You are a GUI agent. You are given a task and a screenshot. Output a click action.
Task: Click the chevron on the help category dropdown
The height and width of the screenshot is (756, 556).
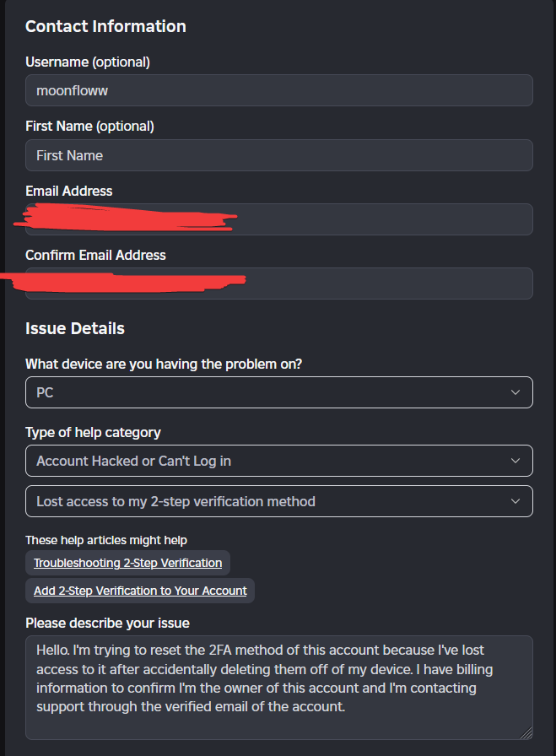[516, 461]
